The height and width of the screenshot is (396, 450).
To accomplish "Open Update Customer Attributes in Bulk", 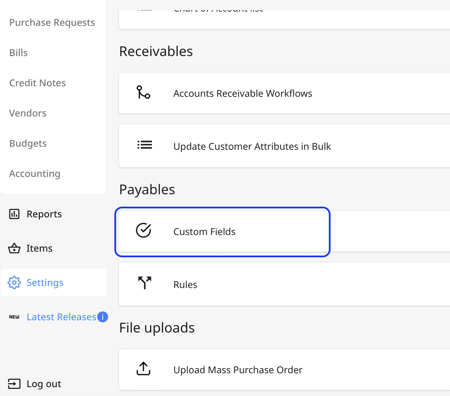I will point(284,146).
